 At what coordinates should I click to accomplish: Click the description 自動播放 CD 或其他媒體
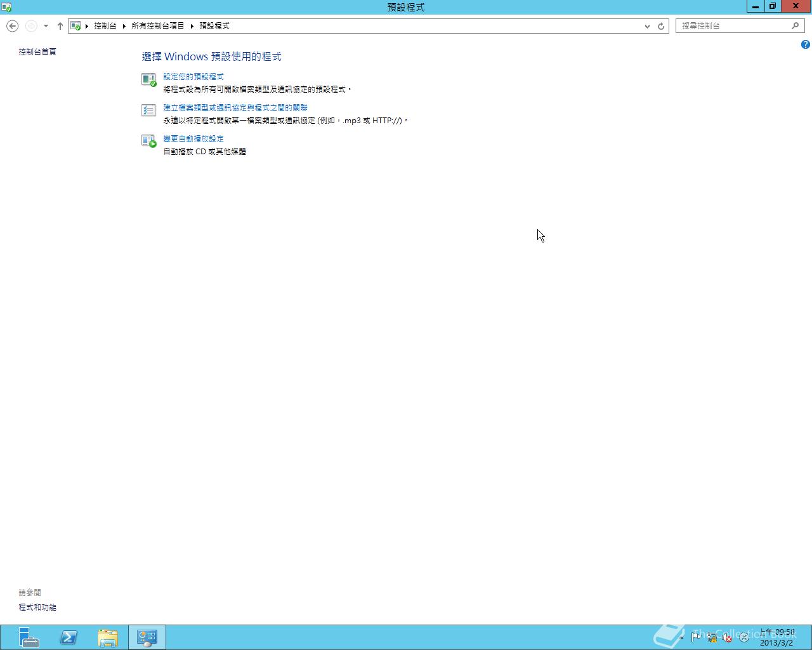point(204,152)
